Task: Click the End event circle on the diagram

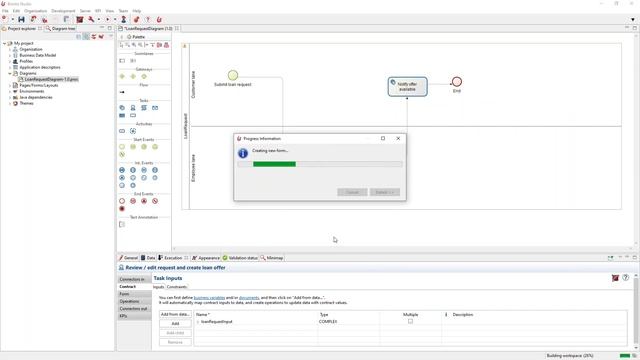Action: pyautogui.click(x=457, y=82)
